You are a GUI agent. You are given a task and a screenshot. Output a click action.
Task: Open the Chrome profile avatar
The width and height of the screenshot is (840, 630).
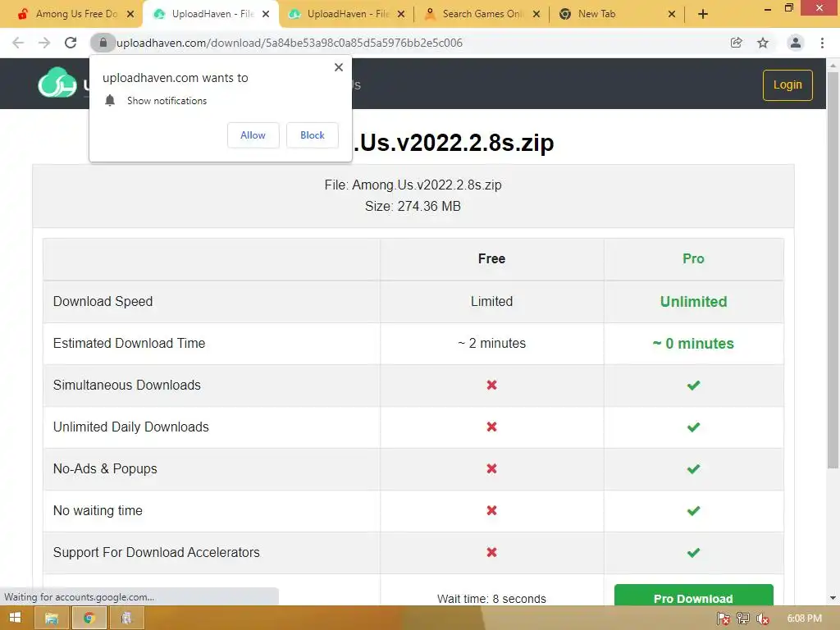[796, 43]
